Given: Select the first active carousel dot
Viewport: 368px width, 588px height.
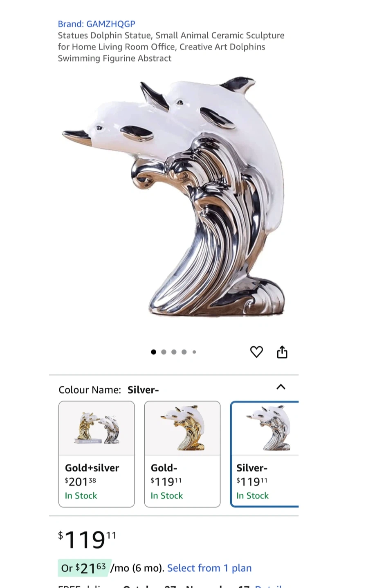Looking at the screenshot, I should [x=153, y=352].
